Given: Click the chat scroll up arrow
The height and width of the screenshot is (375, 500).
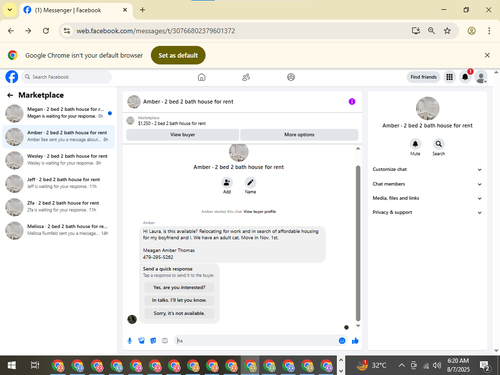Looking at the screenshot, I should 358,148.
